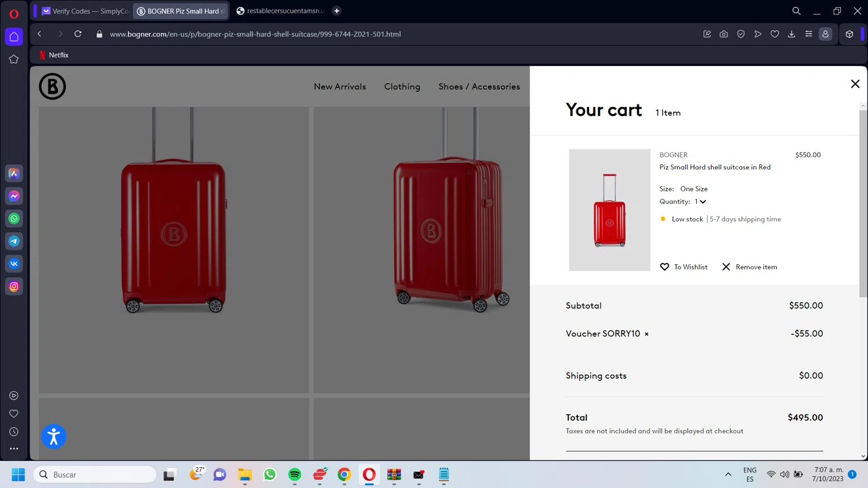Viewport: 868px width, 488px height.
Task: Remove item from the cart
Action: click(x=749, y=267)
